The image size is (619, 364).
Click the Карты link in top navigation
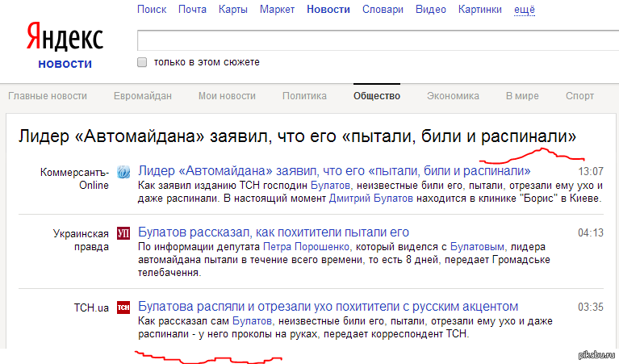[233, 10]
